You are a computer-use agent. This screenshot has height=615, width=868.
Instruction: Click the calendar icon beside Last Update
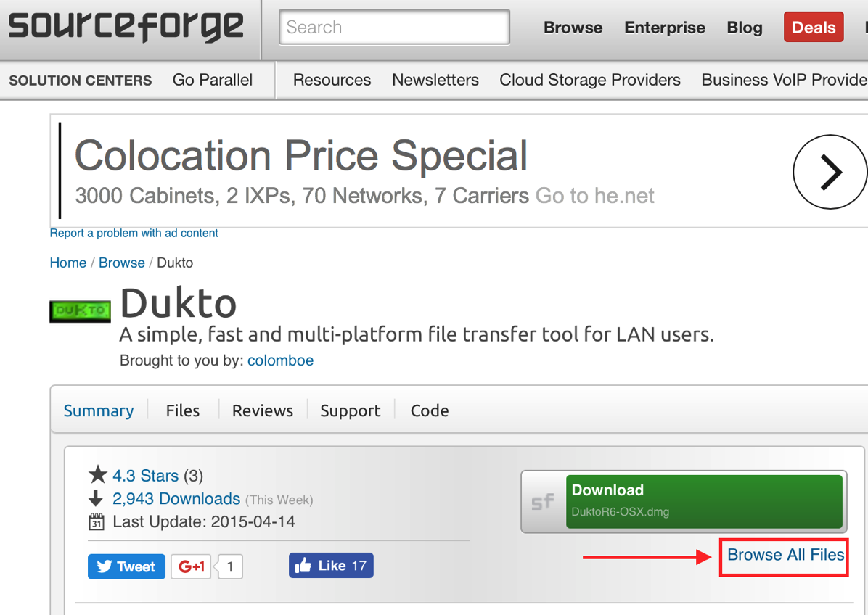coord(97,521)
